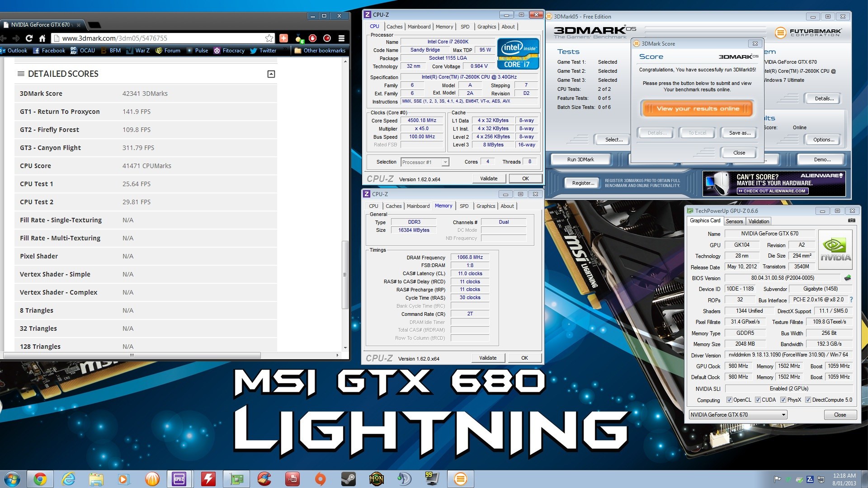Bookmark this page with the star icon
The width and height of the screenshot is (868, 488).
269,38
